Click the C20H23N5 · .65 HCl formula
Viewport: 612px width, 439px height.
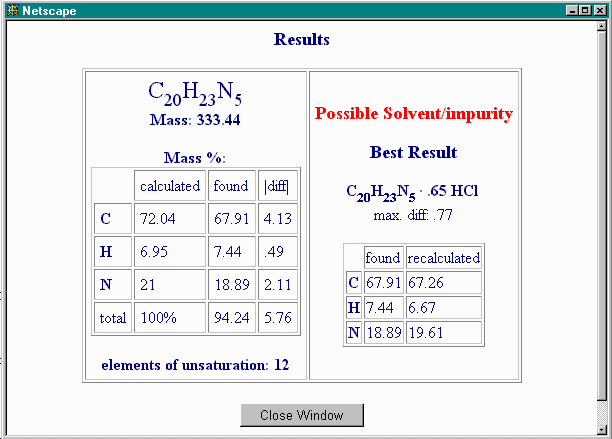412,192
